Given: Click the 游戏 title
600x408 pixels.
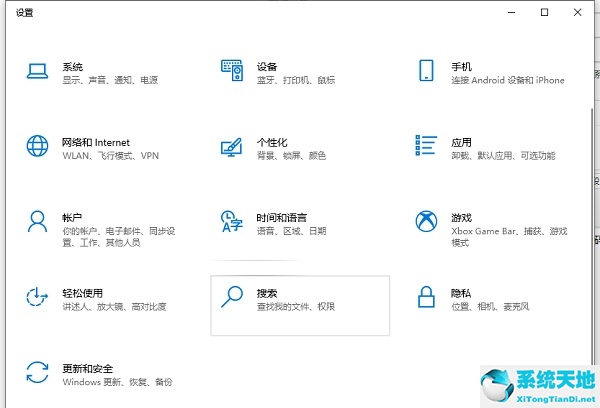Looking at the screenshot, I should coord(461,218).
